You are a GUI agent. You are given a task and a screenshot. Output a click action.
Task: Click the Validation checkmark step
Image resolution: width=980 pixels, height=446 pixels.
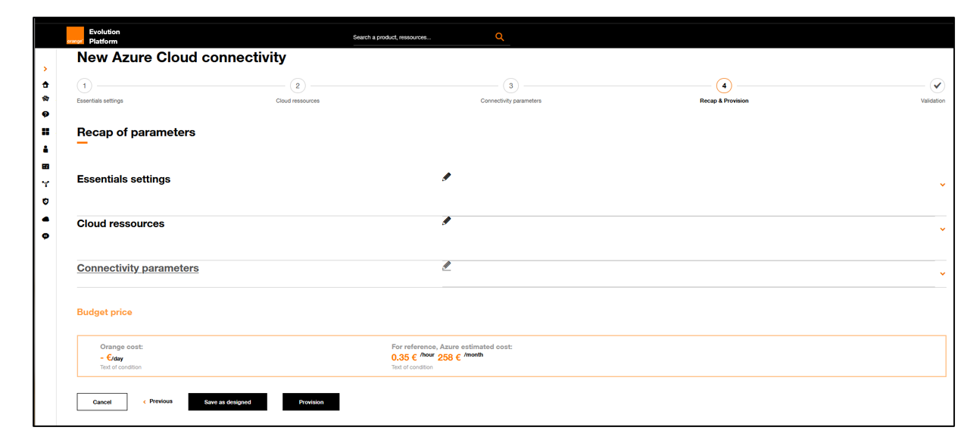938,86
